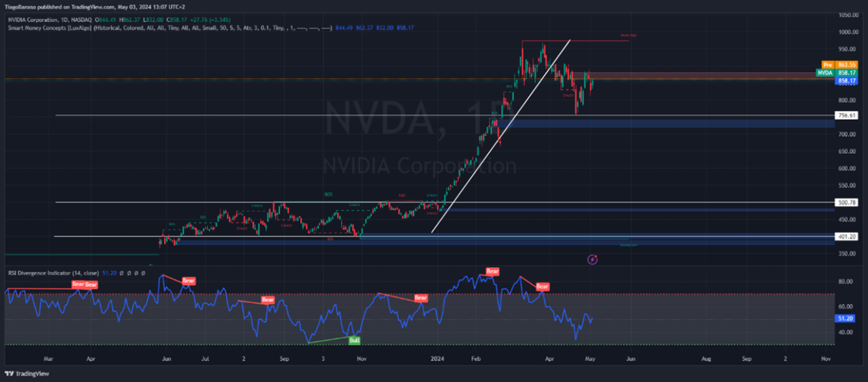Select the RSI Divergence Indicator (14, close) legend
868x382 pixels.
pyautogui.click(x=53, y=272)
